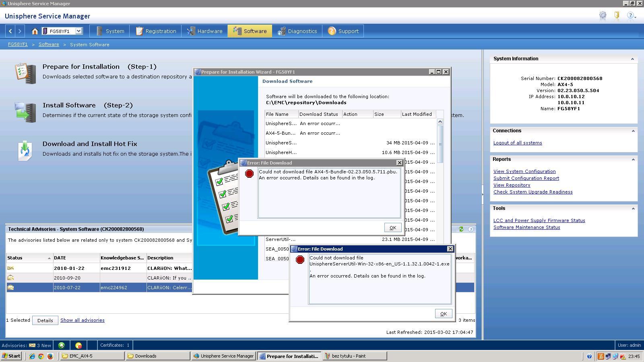Click OK in the AX4-5-Bundle error dialog
This screenshot has width=644, height=362.
point(392,228)
